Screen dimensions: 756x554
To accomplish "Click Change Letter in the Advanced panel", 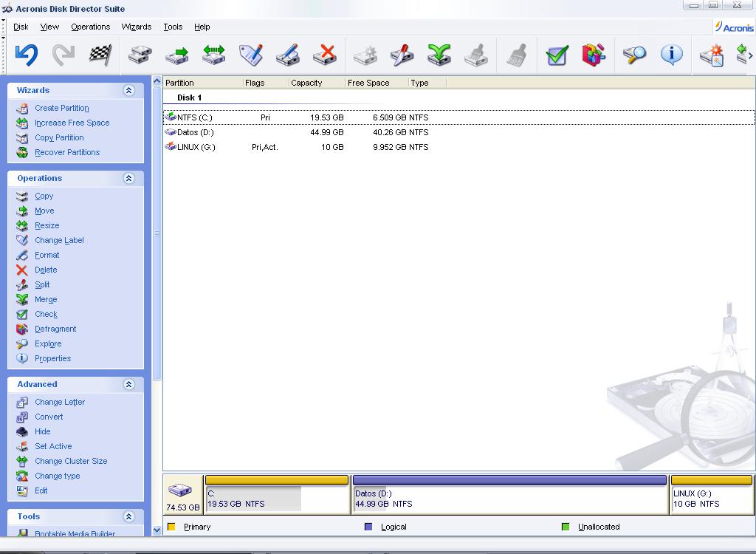I will tap(60, 402).
